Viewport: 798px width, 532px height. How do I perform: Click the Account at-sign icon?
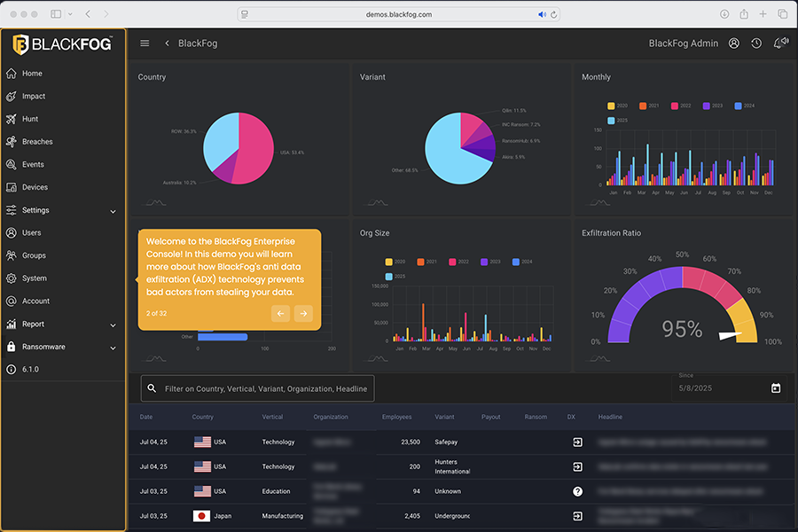point(12,301)
